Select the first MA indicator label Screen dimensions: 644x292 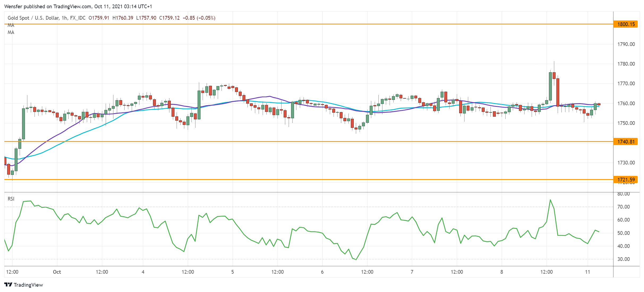(11, 25)
